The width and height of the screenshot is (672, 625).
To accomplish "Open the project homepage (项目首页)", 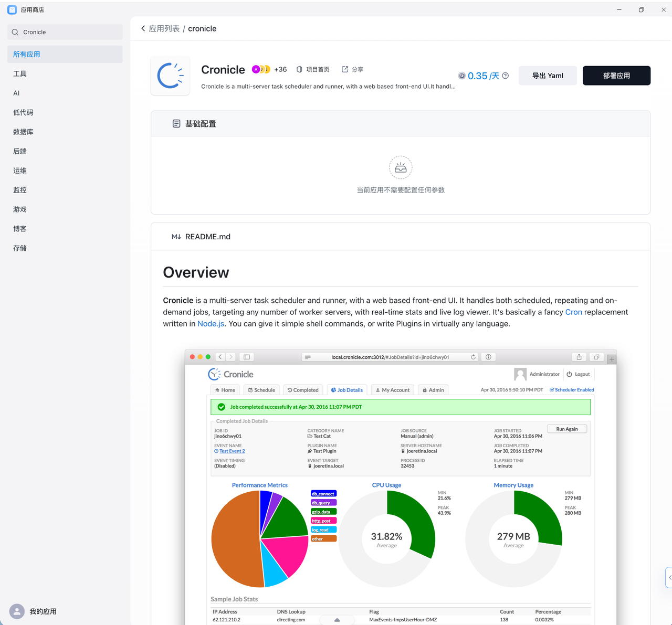I will tap(313, 69).
